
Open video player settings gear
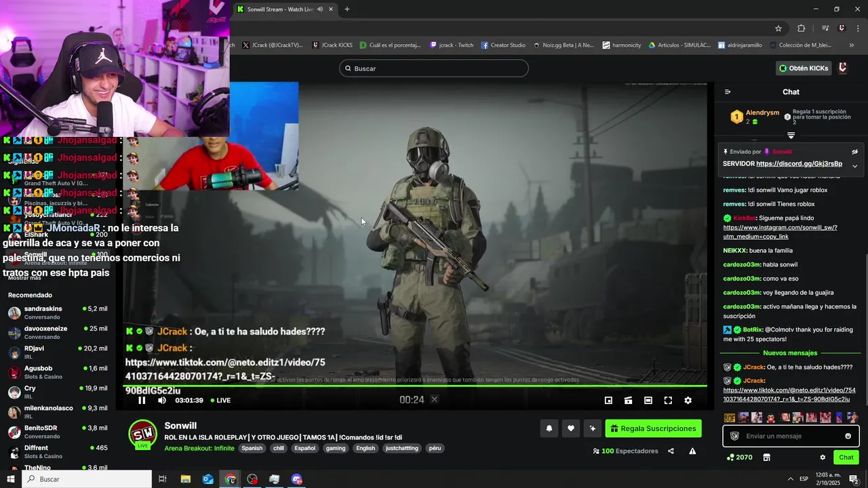(688, 401)
